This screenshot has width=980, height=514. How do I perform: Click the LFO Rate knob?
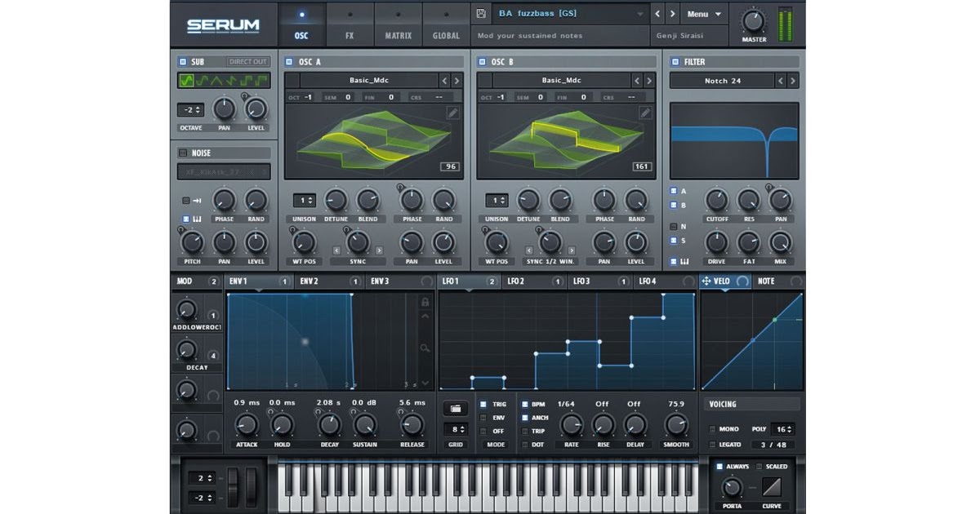[571, 424]
